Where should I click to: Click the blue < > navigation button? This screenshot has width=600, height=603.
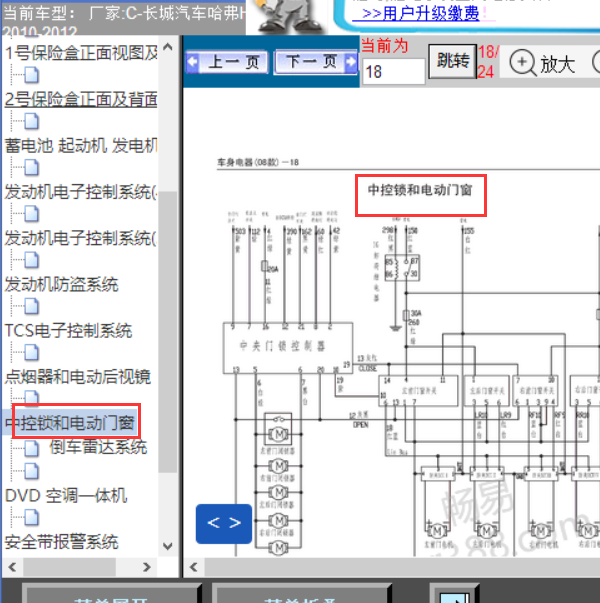(224, 523)
